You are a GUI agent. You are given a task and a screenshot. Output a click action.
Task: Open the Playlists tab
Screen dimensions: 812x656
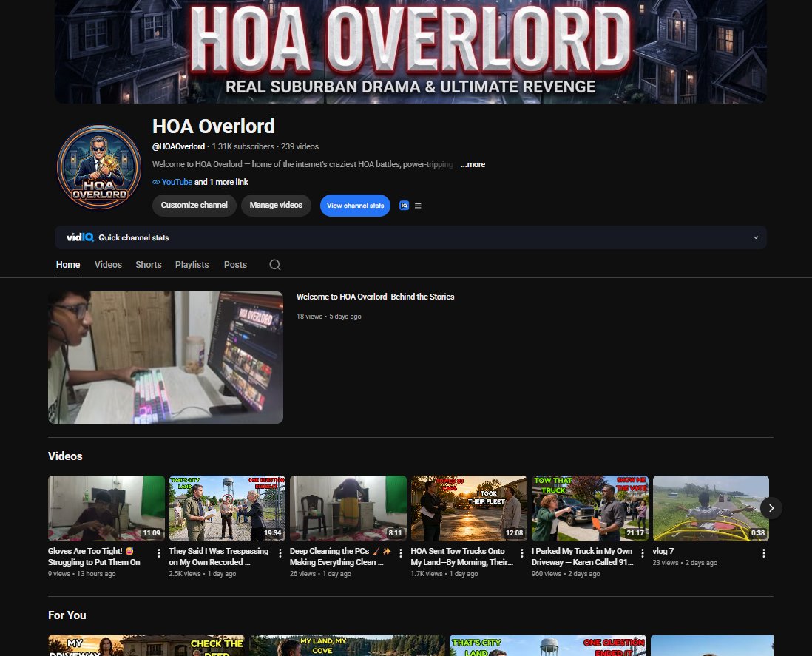[x=192, y=265]
